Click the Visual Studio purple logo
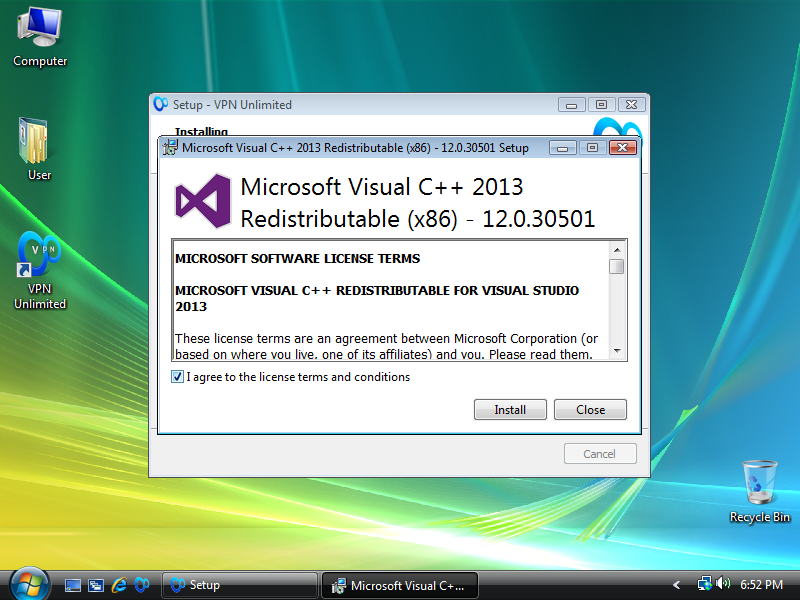The image size is (800, 600). tap(204, 201)
